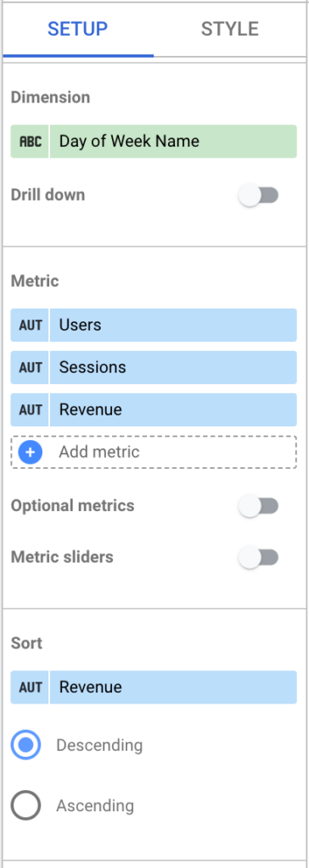Choose the Ascending sort radio button

pos(25,805)
